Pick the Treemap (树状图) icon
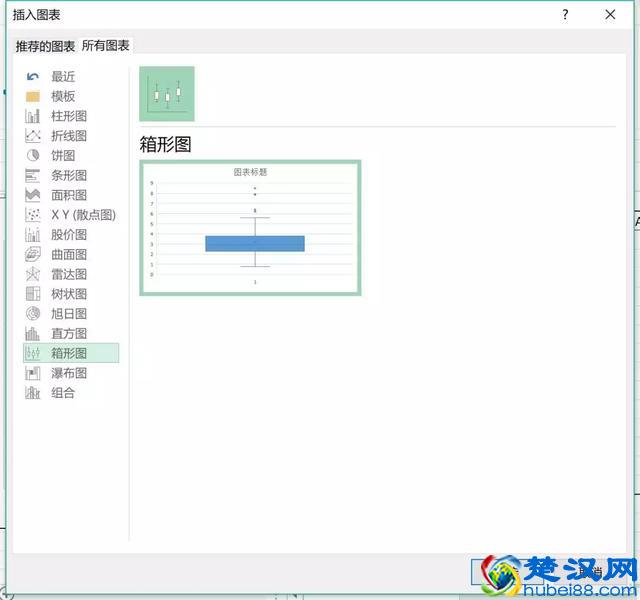Image resolution: width=640 pixels, height=600 pixels. 33,294
